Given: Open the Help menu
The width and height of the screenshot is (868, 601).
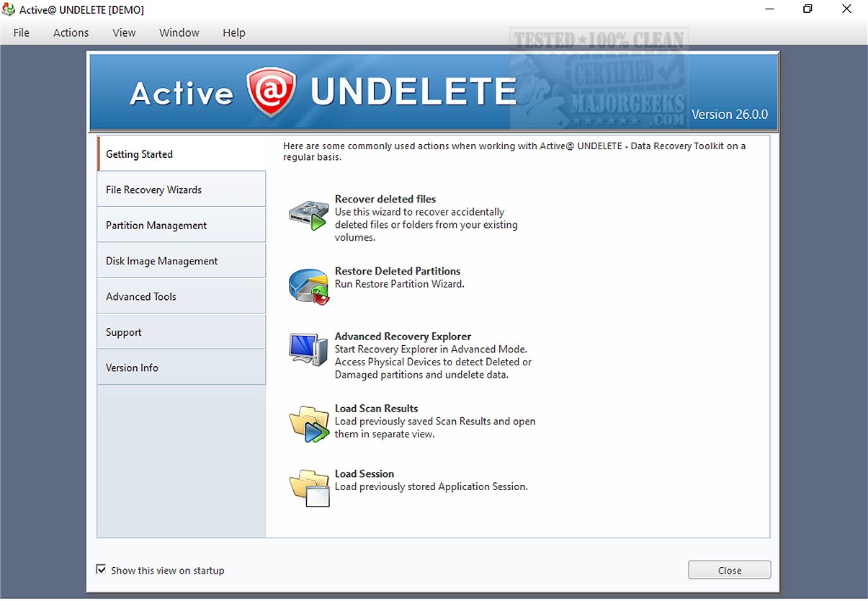Looking at the screenshot, I should pos(234,32).
